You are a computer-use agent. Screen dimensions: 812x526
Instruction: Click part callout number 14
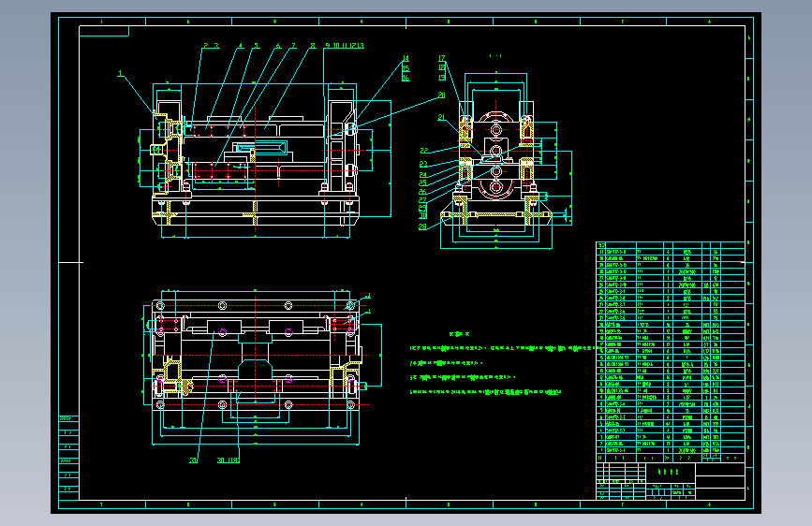click(x=406, y=59)
